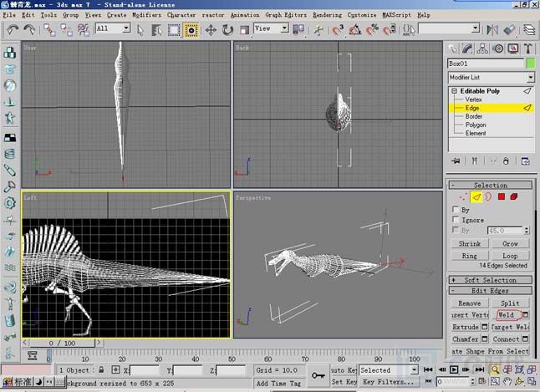Select the Polygon selection mode red square
540x392 pixels.
pos(502,196)
